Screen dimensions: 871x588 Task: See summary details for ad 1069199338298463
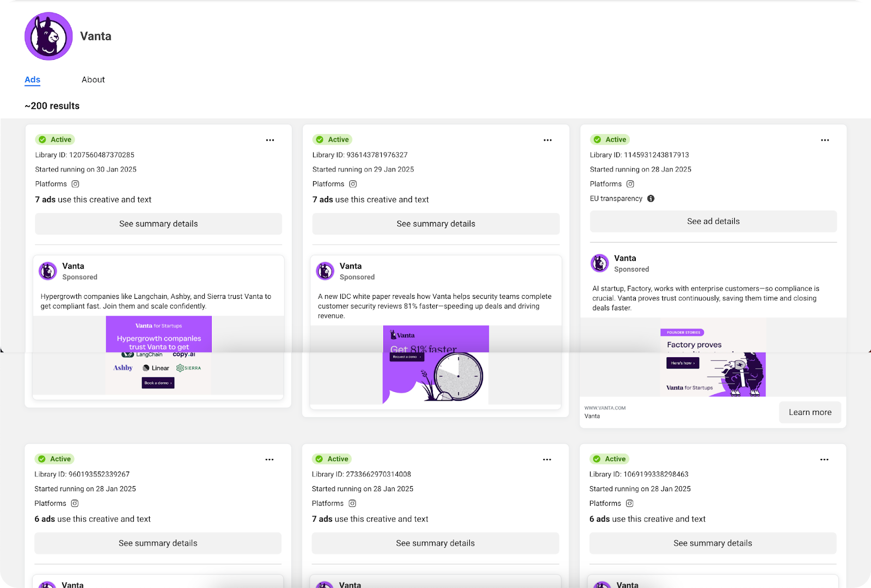click(713, 543)
